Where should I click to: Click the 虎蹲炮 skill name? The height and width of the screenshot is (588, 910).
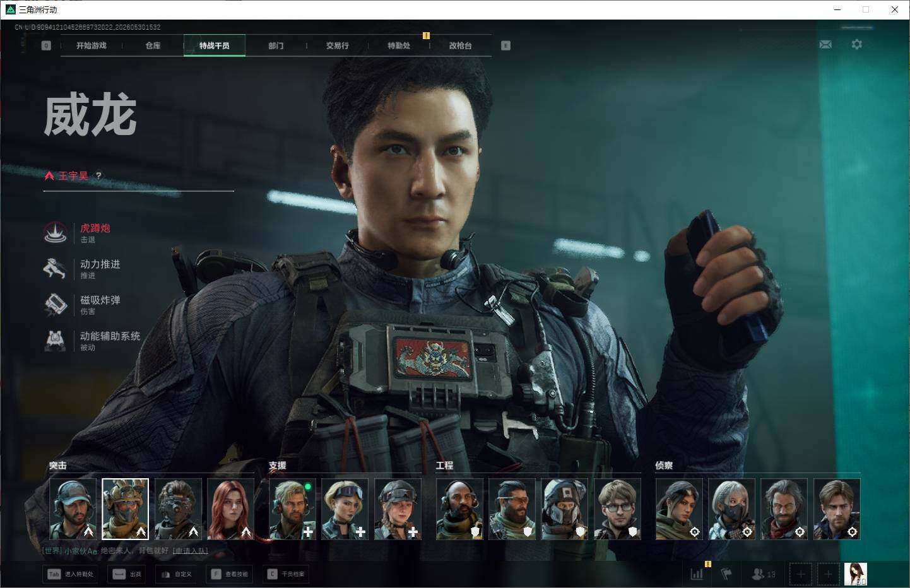point(95,228)
